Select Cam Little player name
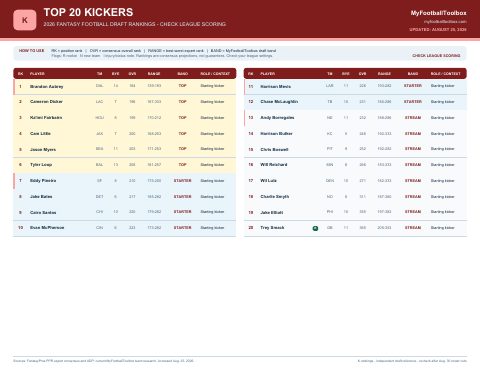This screenshot has height=371, width=480. coord(40,133)
